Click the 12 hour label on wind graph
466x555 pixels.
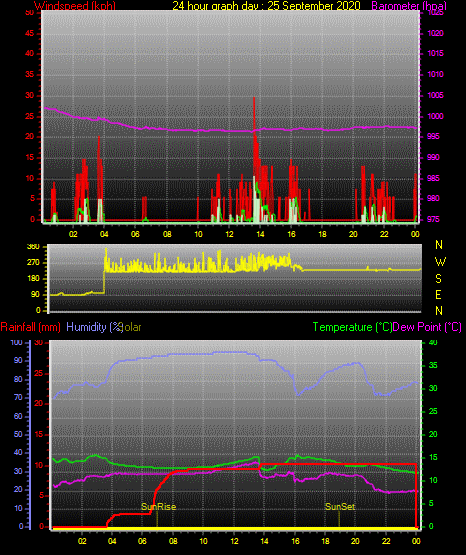click(229, 234)
